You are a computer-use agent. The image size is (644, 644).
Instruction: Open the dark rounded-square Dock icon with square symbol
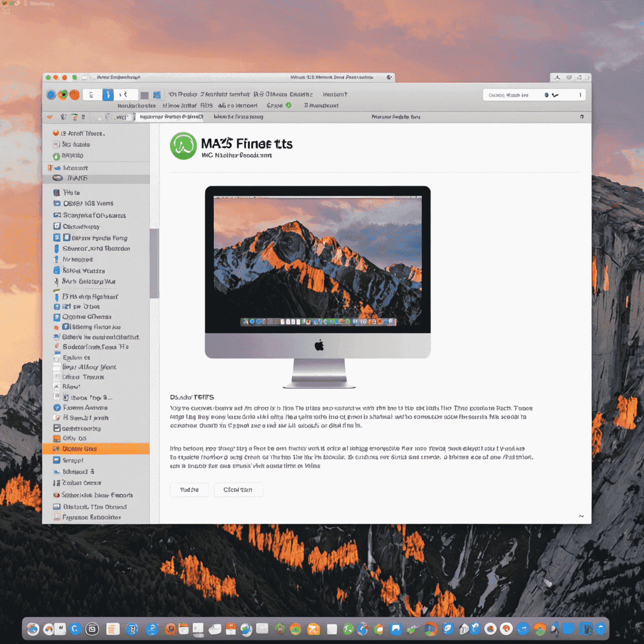[x=92, y=629]
